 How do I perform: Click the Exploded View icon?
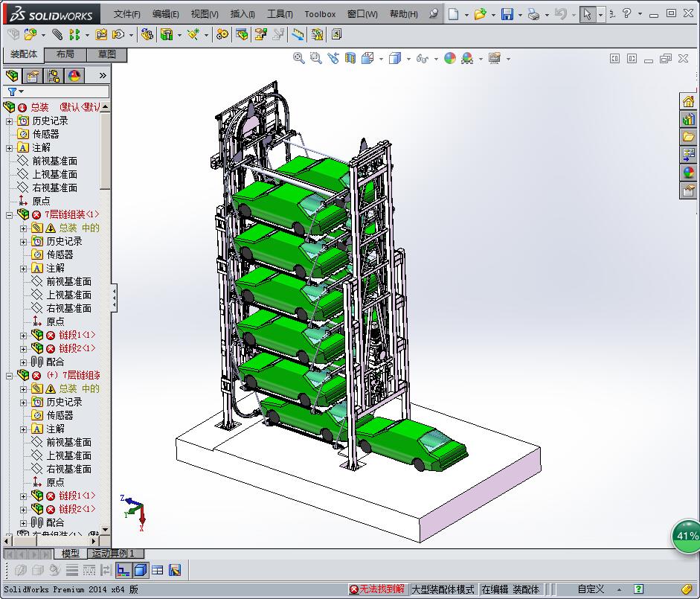tap(260, 34)
